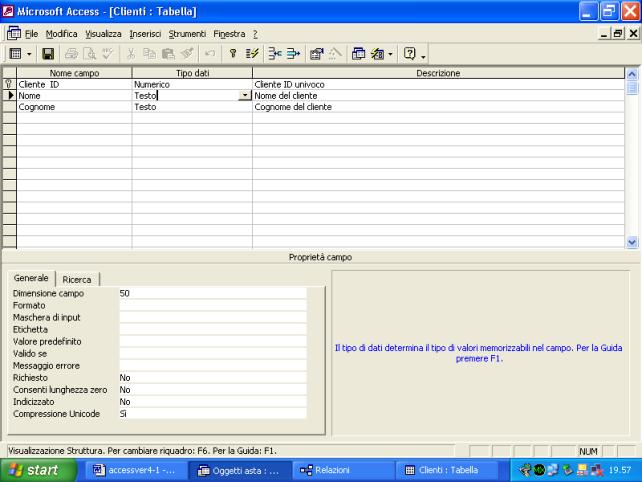Click the Nome row selector arrow
Viewport: 642px width, 482px height.
pos(9,95)
